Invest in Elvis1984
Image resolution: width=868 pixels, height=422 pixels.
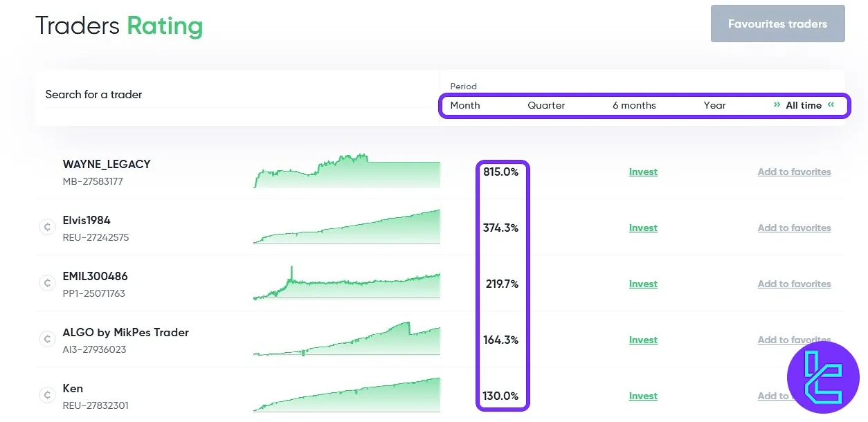(643, 228)
